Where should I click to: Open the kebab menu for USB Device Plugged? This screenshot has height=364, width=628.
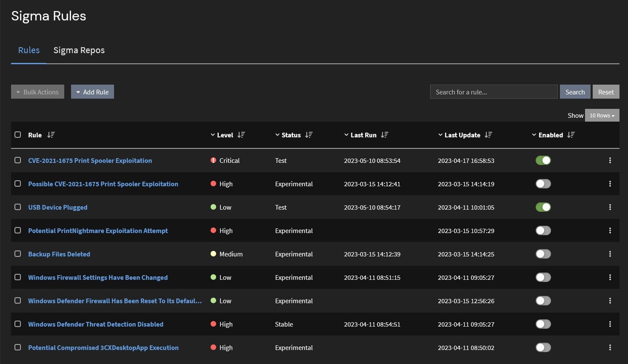[x=610, y=207]
